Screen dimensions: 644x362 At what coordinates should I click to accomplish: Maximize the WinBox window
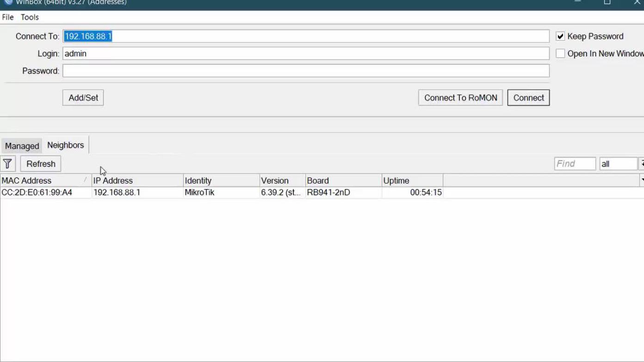point(607,2)
